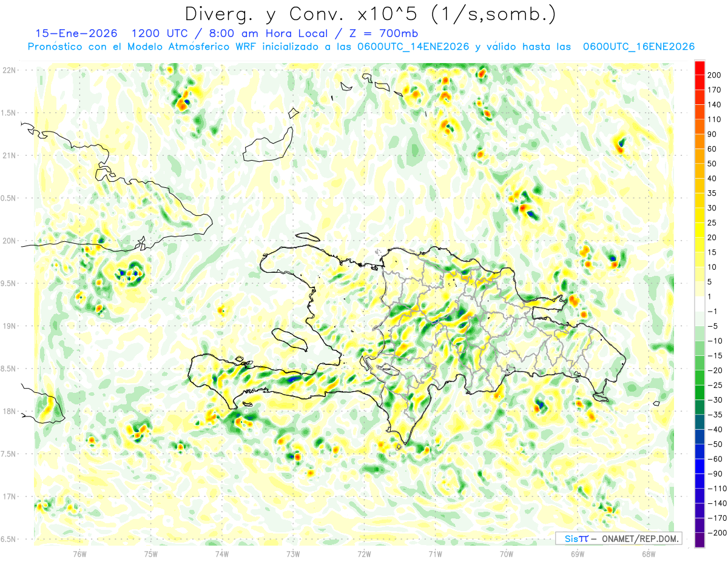Click the '74W' longitude axis label
This screenshot has width=728, height=562.
222,554
